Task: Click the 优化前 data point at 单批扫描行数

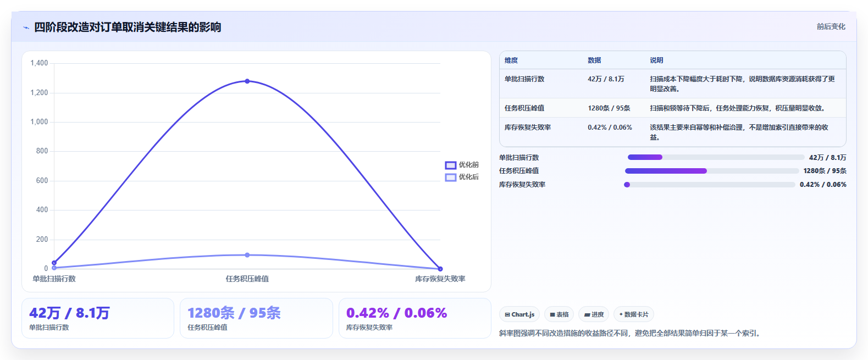Action: pos(54,263)
